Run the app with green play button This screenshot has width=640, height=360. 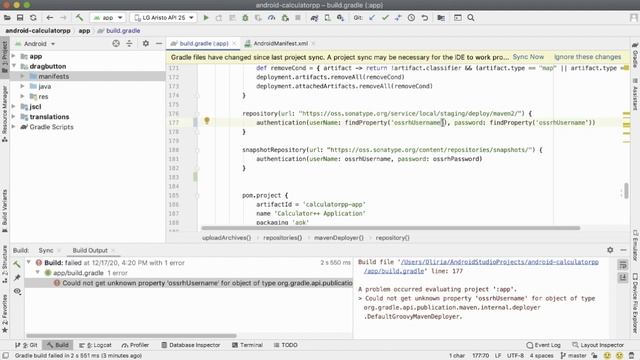tap(206, 18)
